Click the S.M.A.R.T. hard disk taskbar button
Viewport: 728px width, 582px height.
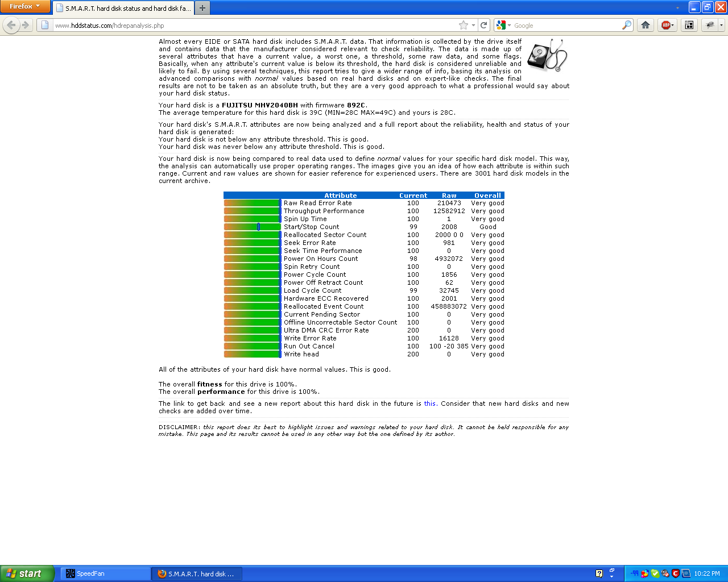coord(197,573)
